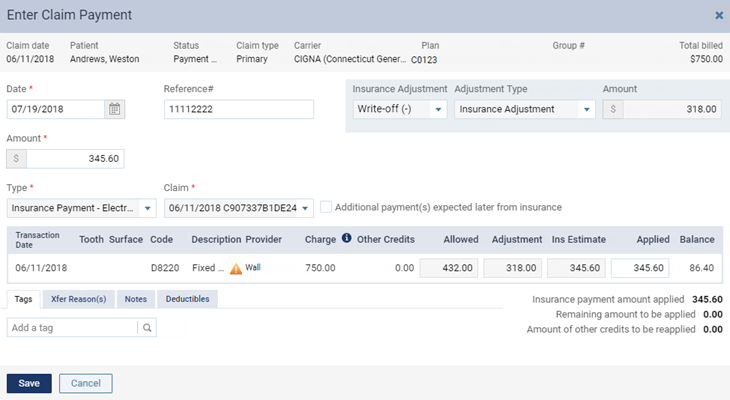Open the Adjustment Type dropdown
The height and width of the screenshot is (400, 730).
pyautogui.click(x=525, y=109)
